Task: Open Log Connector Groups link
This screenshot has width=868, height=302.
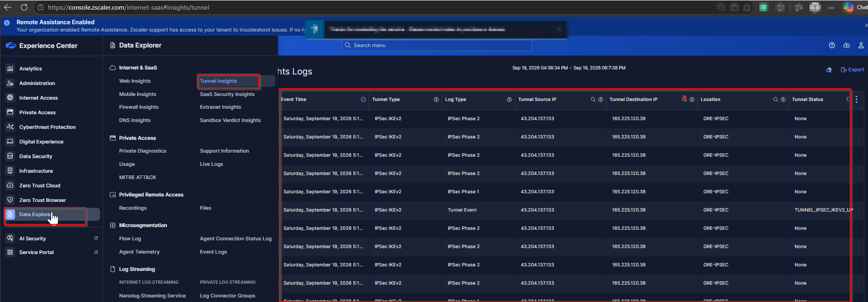Action: [227, 296]
